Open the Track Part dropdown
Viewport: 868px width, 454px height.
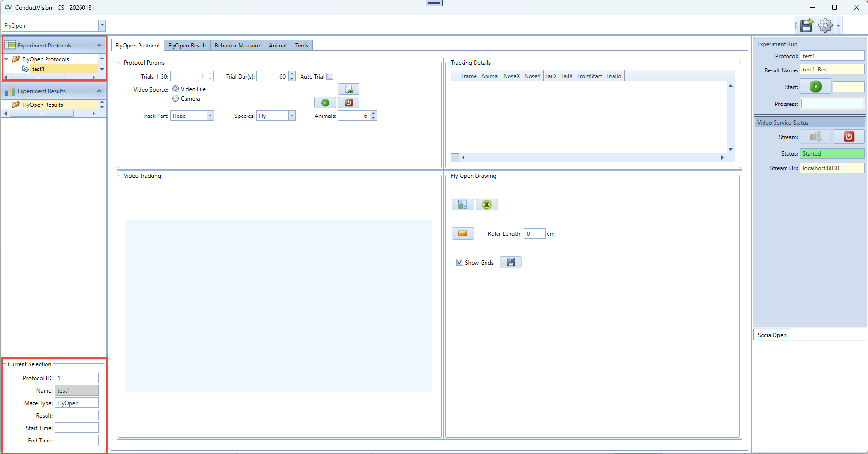click(210, 116)
